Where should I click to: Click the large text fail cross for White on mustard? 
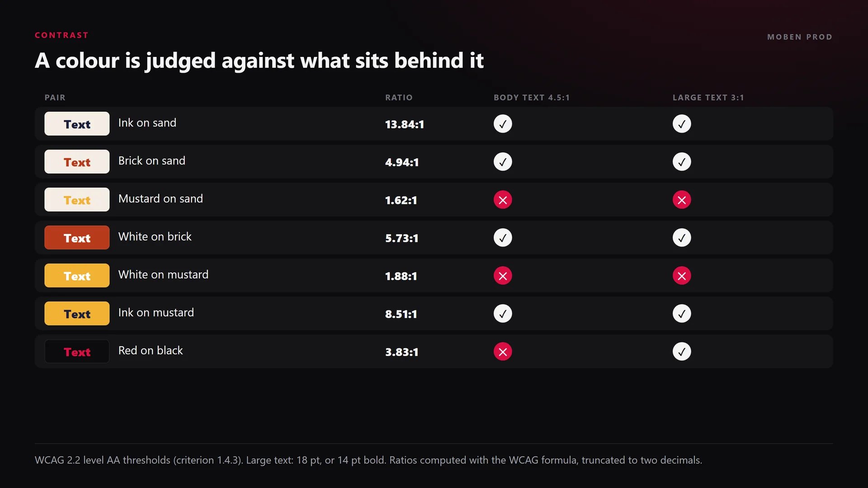click(682, 276)
